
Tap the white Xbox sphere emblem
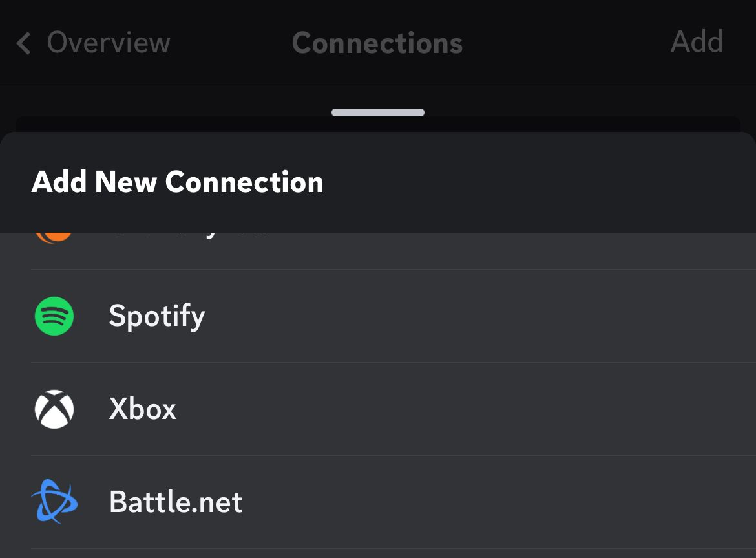click(54, 409)
